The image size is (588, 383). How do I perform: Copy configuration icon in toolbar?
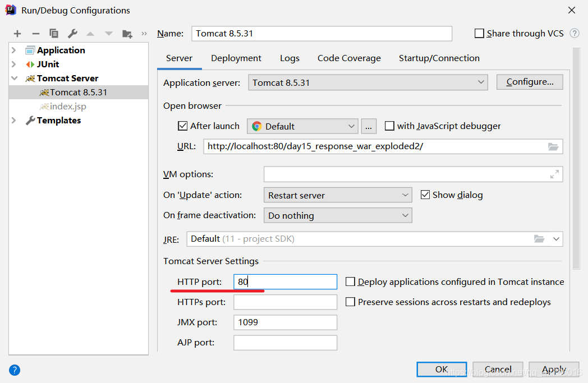54,34
